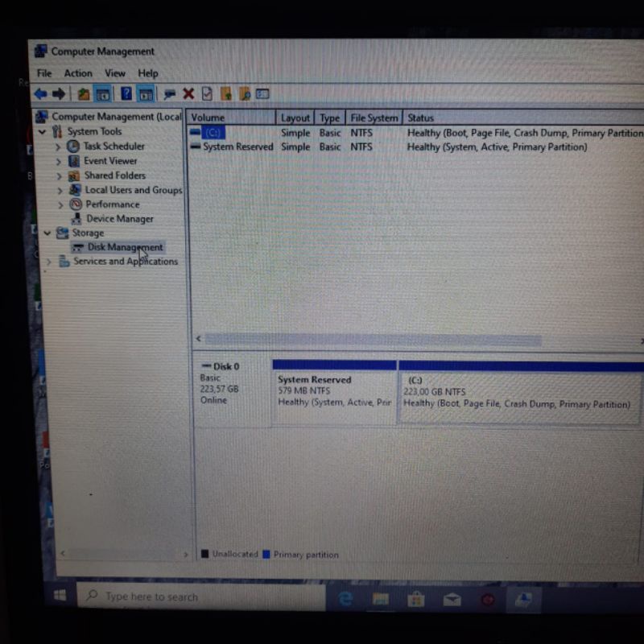Image resolution: width=644 pixels, height=644 pixels.
Task: Click the Storage node icon
Action: click(63, 233)
